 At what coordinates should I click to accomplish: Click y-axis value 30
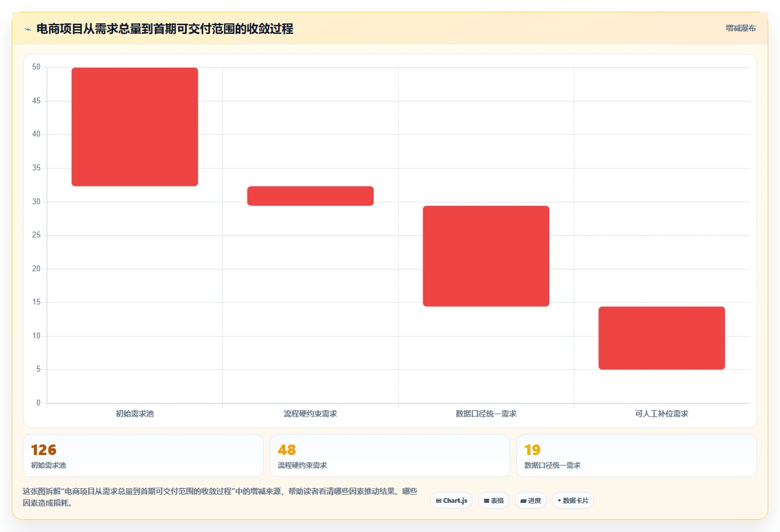(36, 202)
